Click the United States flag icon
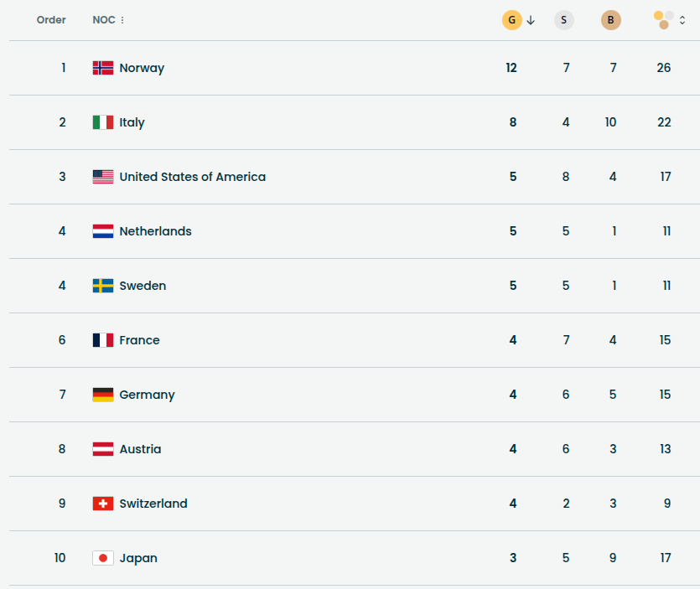The image size is (700, 589). (x=102, y=177)
